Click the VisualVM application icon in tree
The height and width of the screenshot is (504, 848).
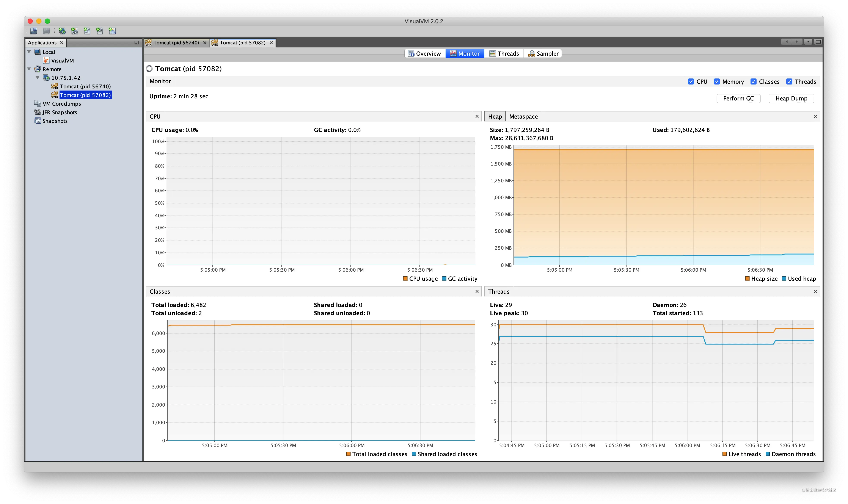point(46,60)
